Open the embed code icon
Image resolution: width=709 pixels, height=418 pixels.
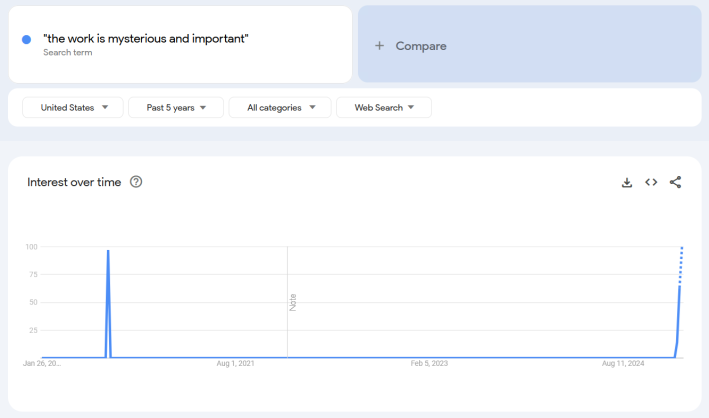click(x=651, y=182)
